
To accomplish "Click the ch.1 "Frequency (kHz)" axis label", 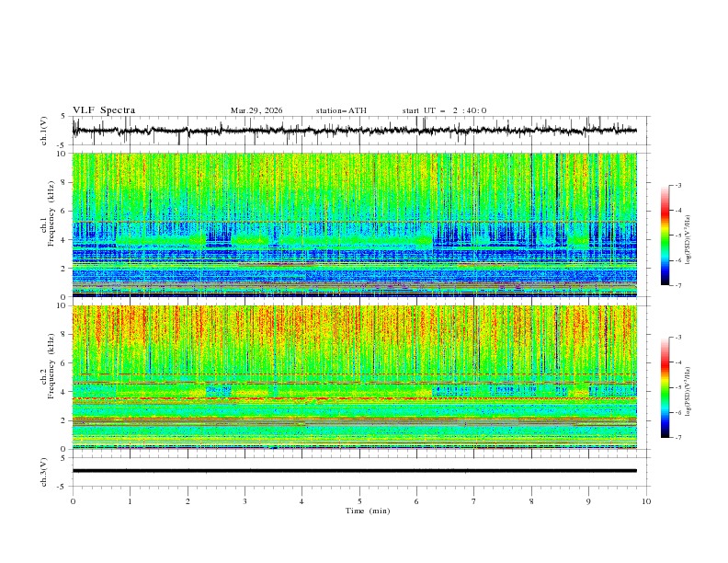I will [51, 212].
